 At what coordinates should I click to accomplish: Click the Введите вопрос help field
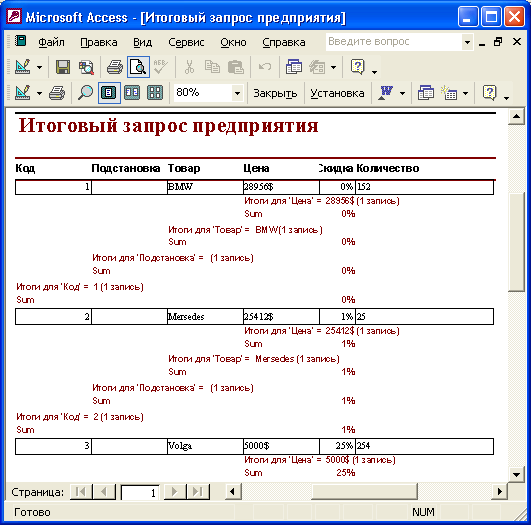[394, 42]
